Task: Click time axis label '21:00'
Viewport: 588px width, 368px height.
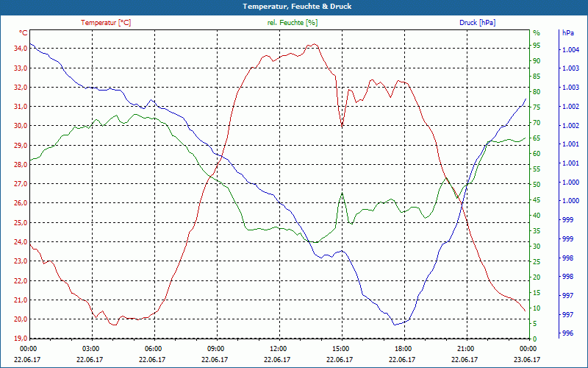Action: [x=467, y=349]
